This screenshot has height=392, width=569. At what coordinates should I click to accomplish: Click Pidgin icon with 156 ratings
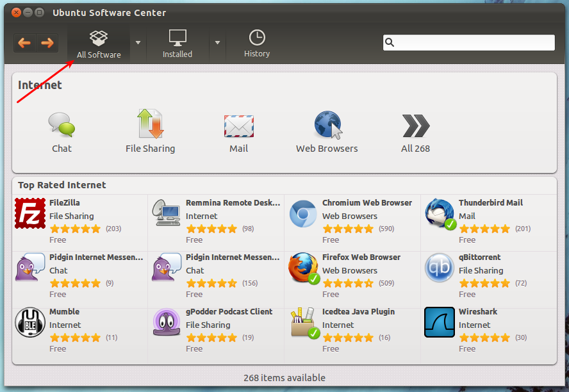(167, 267)
